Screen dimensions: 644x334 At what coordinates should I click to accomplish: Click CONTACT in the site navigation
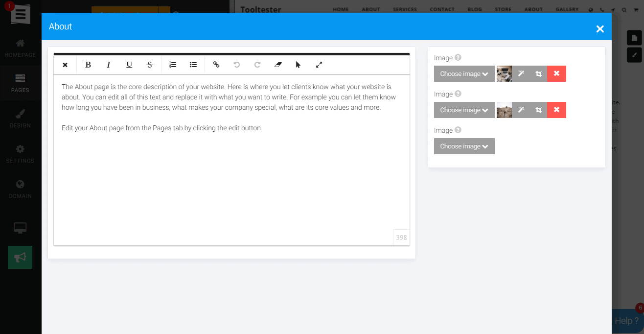442,9
